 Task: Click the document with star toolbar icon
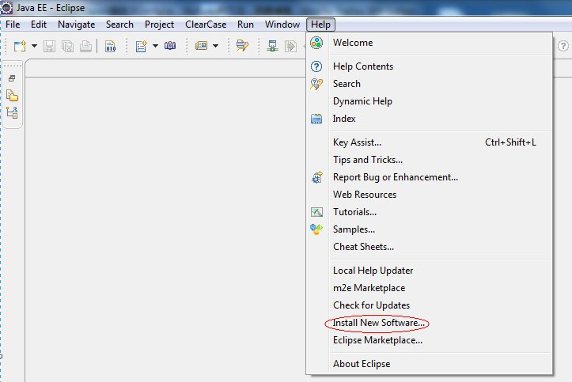(x=141, y=46)
